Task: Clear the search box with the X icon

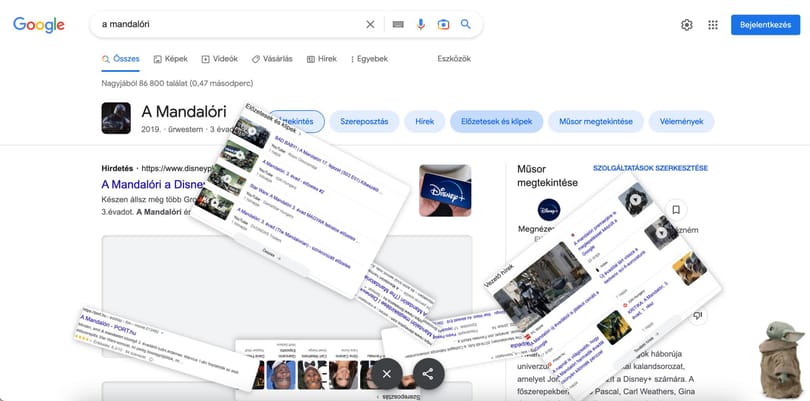Action: pos(370,24)
